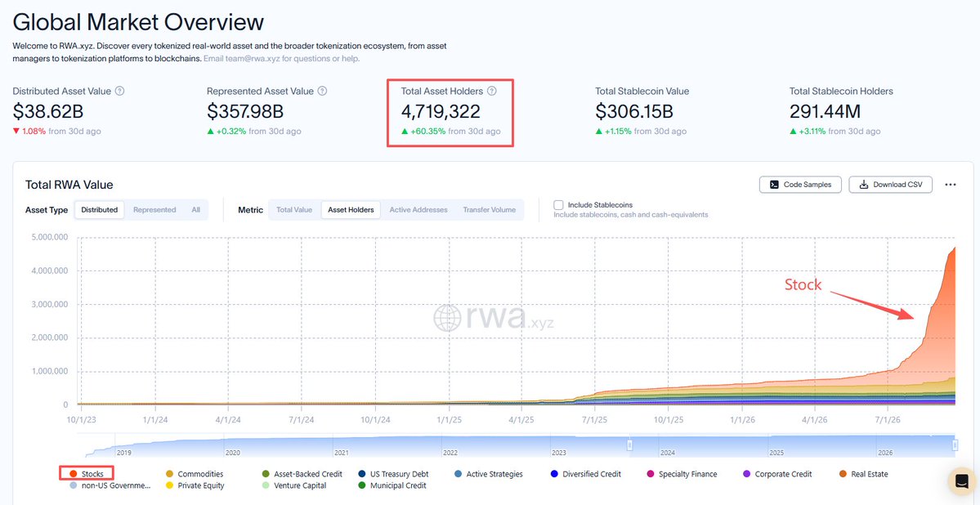The image size is (980, 505).
Task: Toggle the Specialty Finance legend series
Action: (x=682, y=475)
